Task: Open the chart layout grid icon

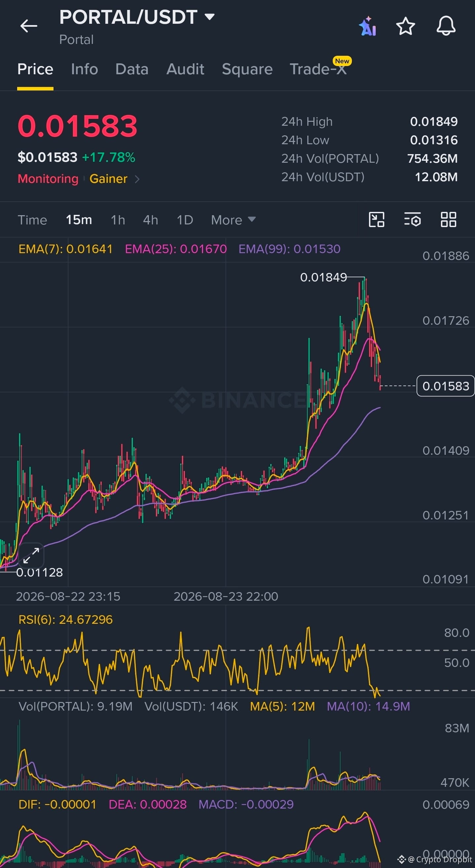Action: pos(448,220)
